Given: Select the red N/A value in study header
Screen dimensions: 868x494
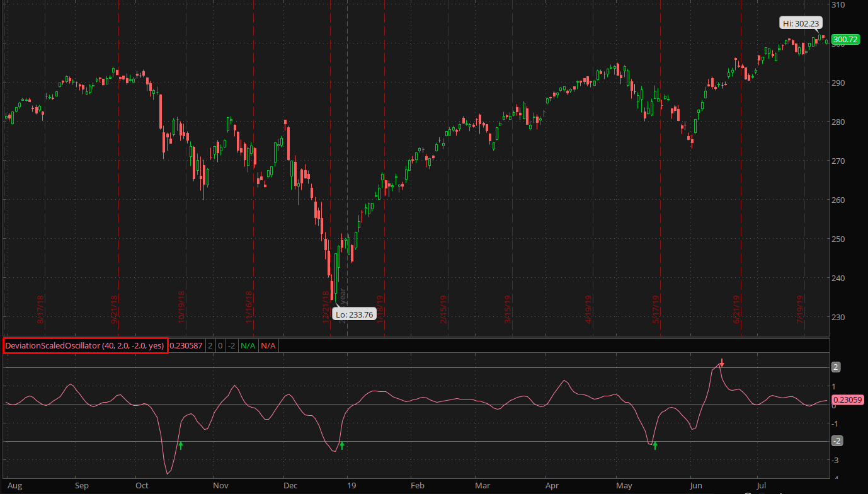Looking at the screenshot, I should pyautogui.click(x=268, y=345).
